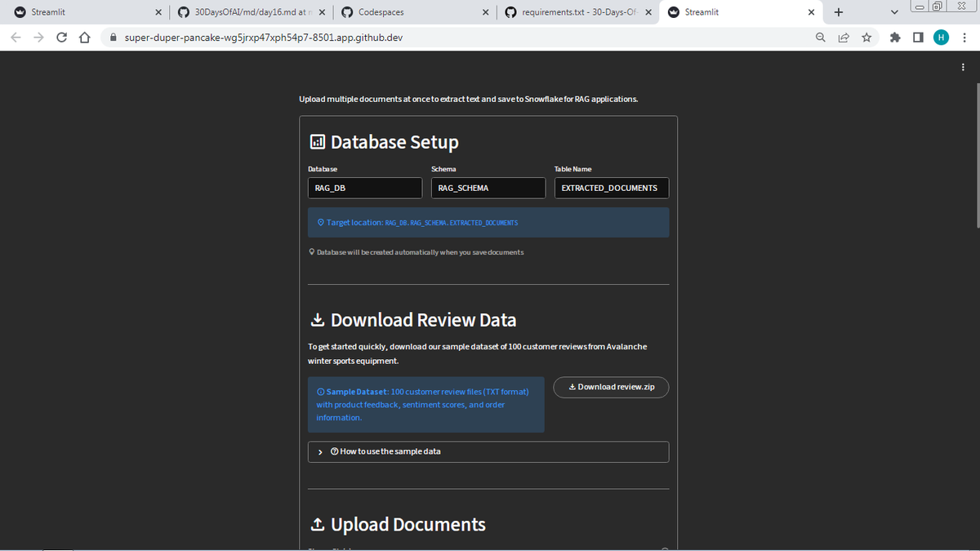980x551 pixels.
Task: Click the Database field label
Action: point(323,169)
